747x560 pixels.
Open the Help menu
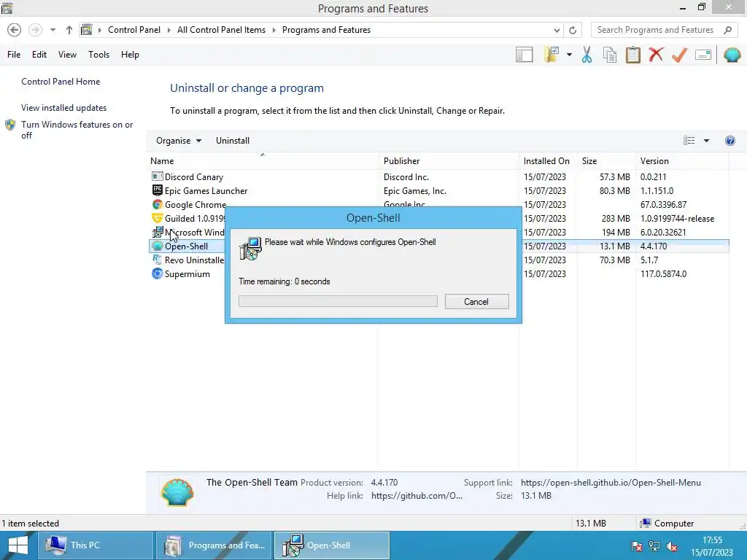[x=130, y=54]
